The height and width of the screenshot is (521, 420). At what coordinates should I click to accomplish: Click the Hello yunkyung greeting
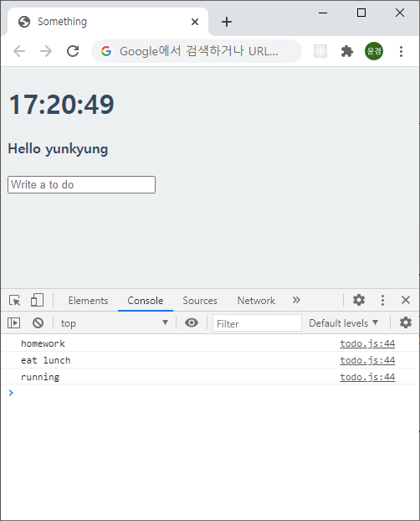point(58,149)
